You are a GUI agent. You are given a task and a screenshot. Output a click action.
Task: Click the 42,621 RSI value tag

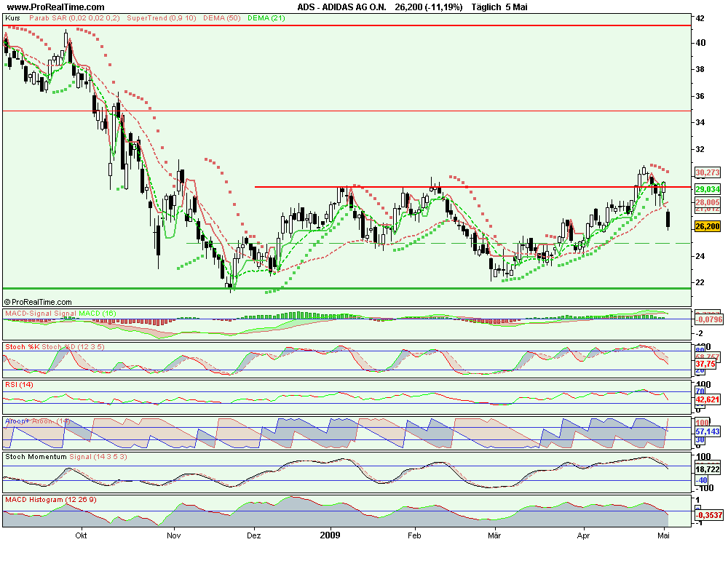[708, 399]
